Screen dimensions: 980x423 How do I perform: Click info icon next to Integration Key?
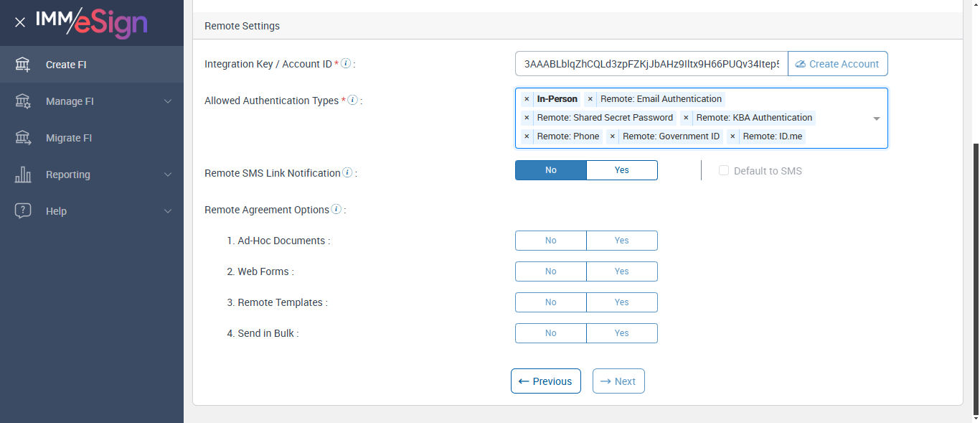tap(346, 64)
